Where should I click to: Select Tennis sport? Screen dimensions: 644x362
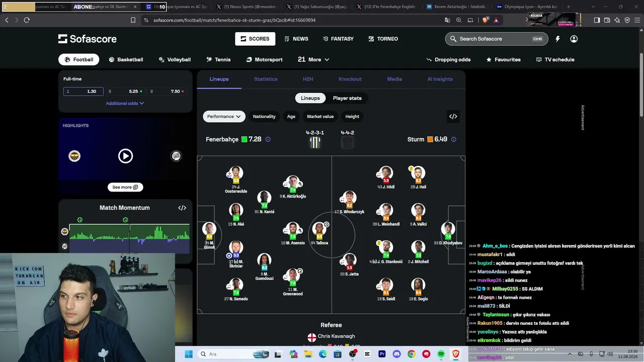point(218,59)
